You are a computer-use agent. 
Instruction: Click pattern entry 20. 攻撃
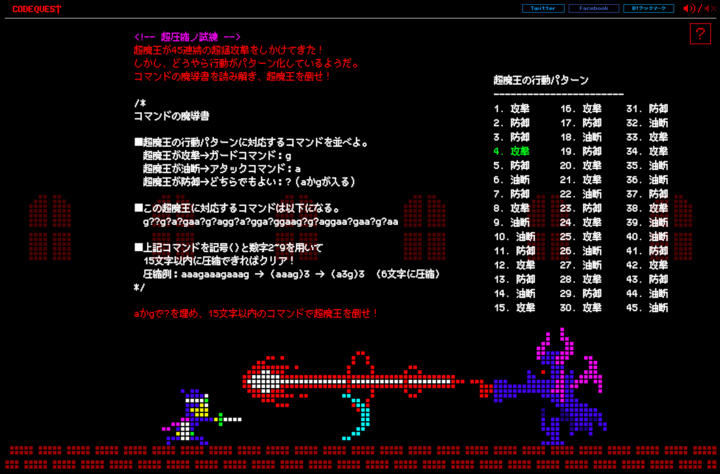[580, 165]
